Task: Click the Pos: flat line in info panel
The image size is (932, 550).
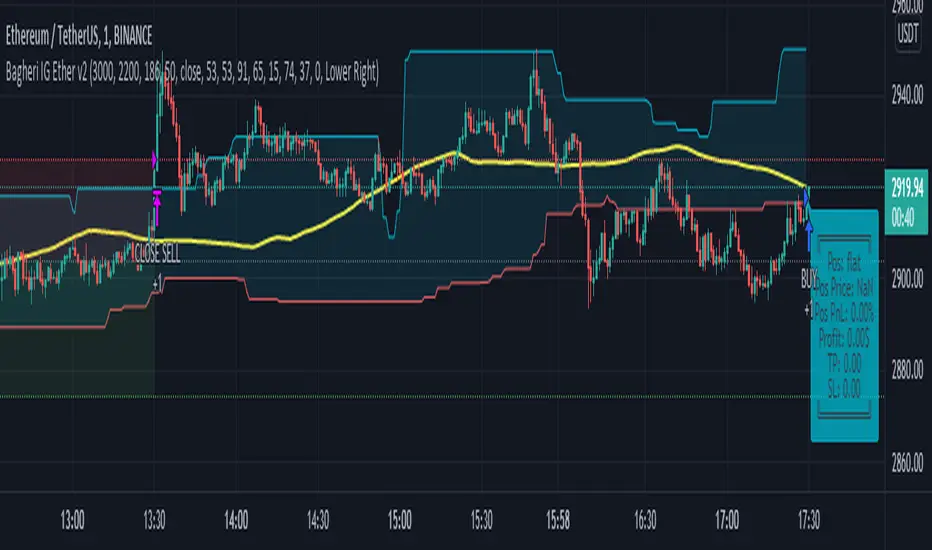Action: coord(844,260)
